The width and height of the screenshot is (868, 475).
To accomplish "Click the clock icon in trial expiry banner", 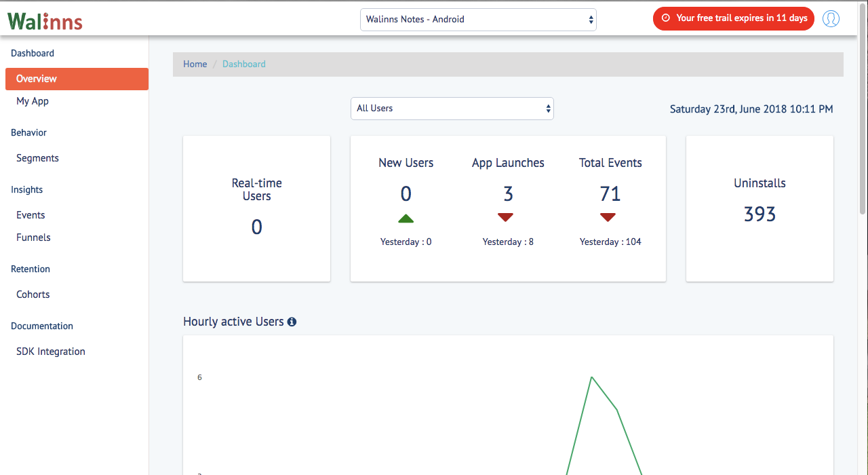I will coord(665,18).
